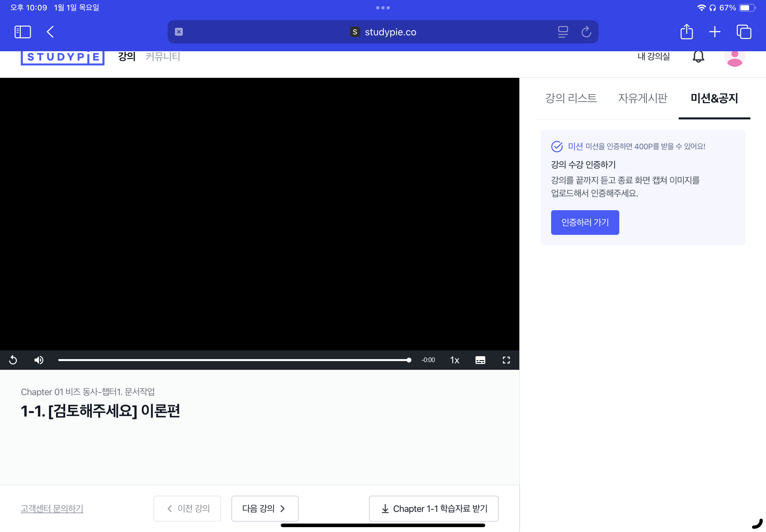Switch to the 자유게시판 tab
Screen dimensions: 766x532
click(x=642, y=98)
